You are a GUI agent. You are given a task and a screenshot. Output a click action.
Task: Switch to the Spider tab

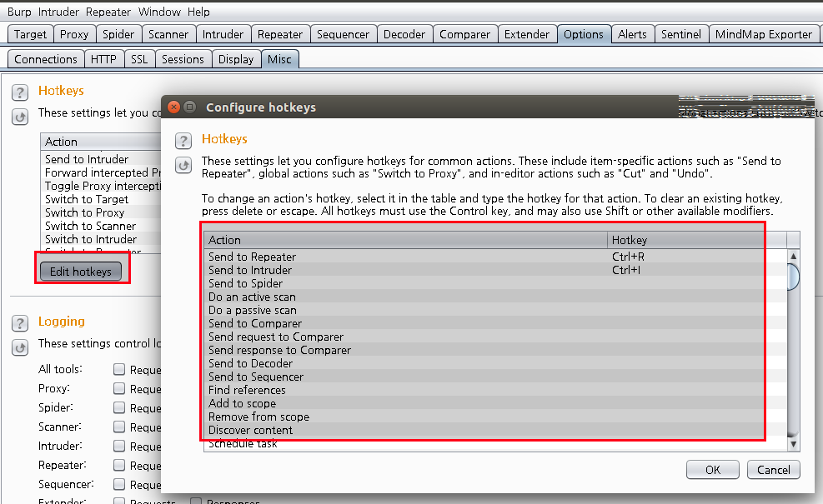tap(118, 34)
